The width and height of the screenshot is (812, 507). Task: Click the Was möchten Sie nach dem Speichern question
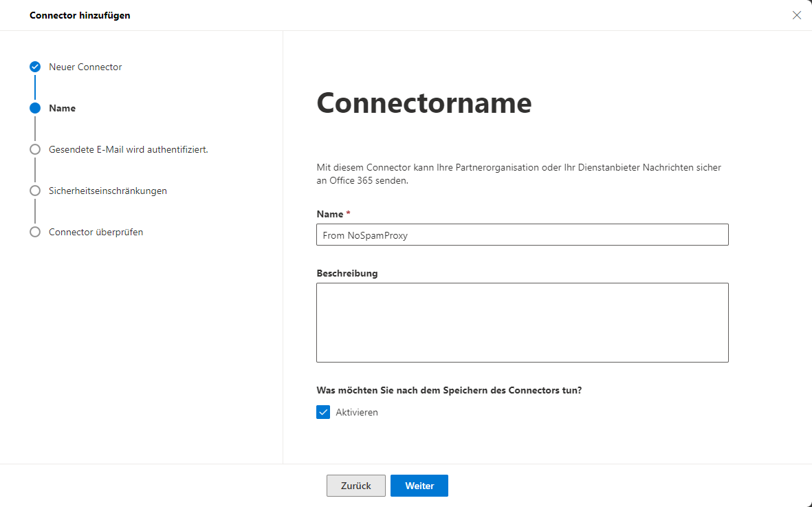[449, 390]
